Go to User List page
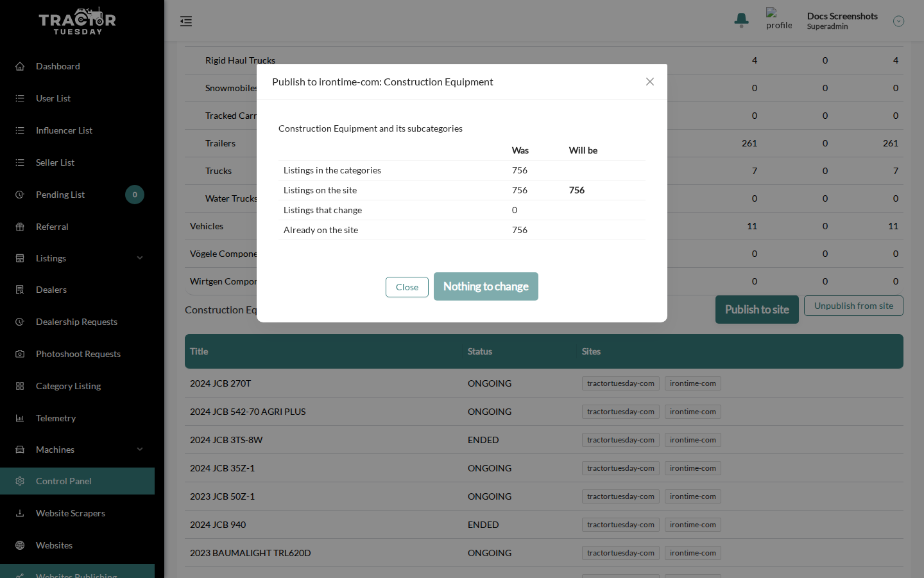Viewport: 924px width, 578px height. pyautogui.click(x=53, y=98)
